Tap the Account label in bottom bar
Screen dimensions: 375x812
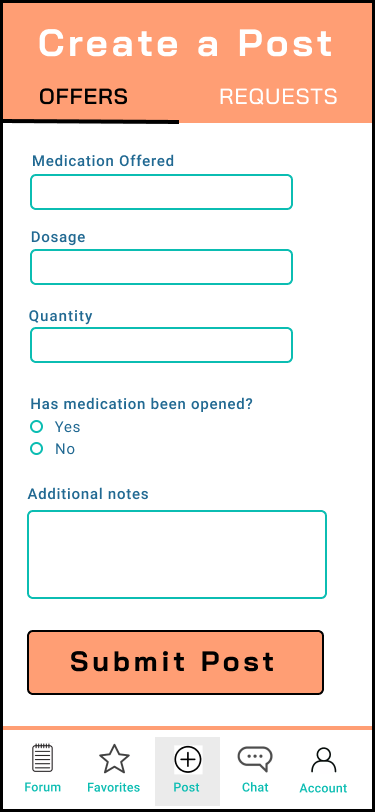point(323,788)
